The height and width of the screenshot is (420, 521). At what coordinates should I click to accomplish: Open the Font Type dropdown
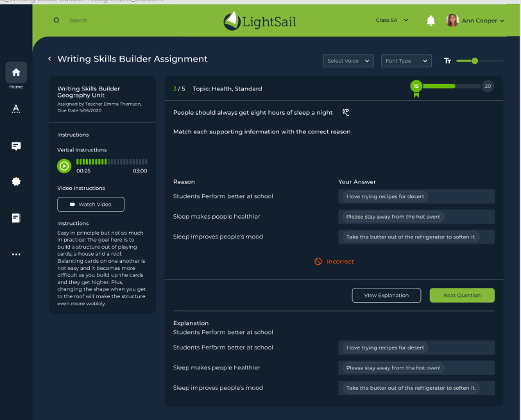point(406,61)
